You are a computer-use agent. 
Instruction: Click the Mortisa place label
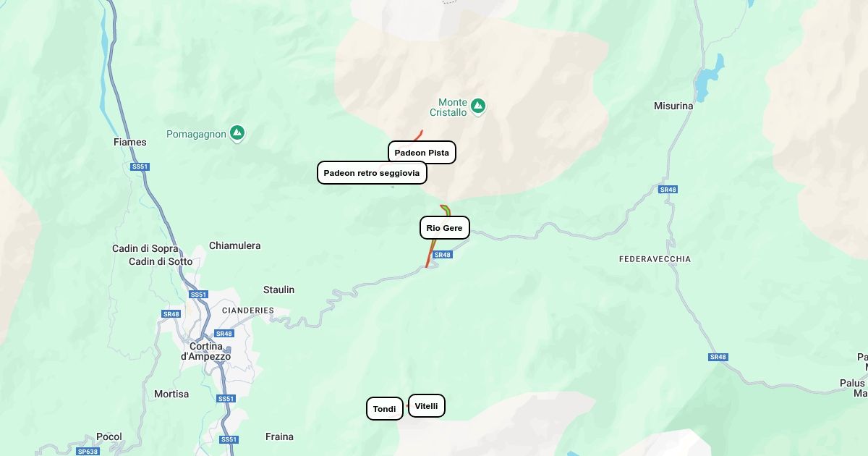[171, 394]
